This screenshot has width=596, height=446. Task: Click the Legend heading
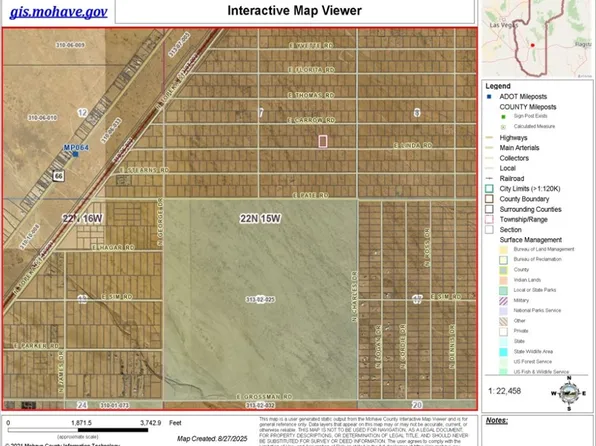(x=498, y=86)
